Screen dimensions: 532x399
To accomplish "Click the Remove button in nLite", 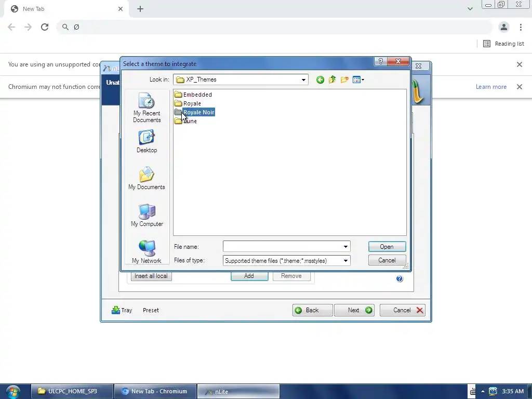I will pyautogui.click(x=291, y=276).
